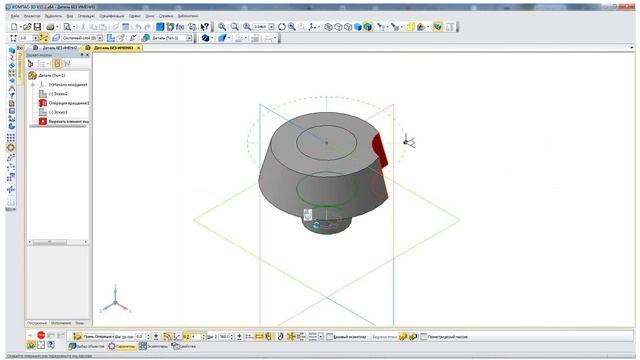This screenshot has height=360, width=640.
Task: Open the Операции menu
Action: (86, 16)
